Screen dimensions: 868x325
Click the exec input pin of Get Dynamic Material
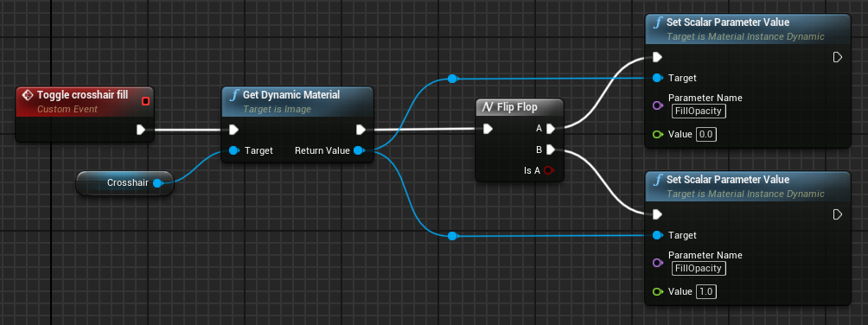click(x=233, y=130)
